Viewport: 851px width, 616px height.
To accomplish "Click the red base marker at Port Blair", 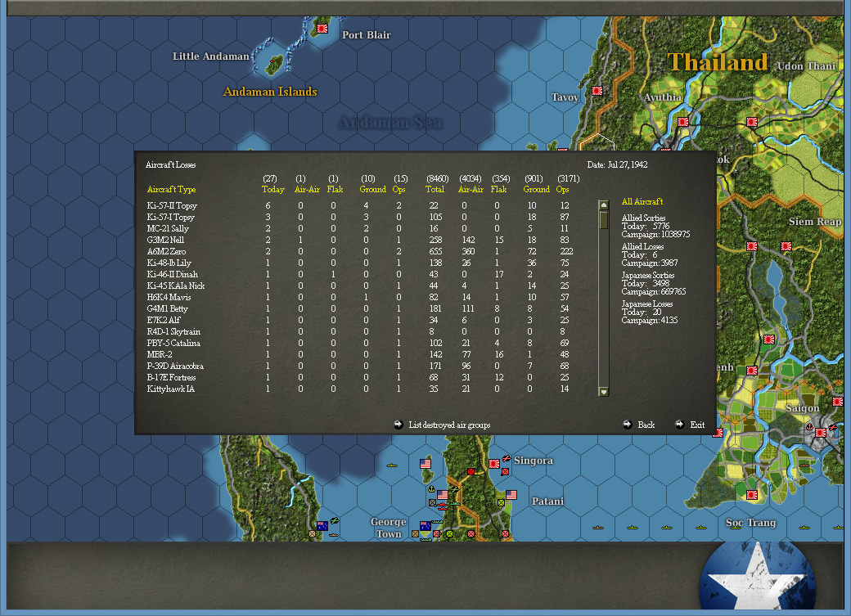I will [322, 30].
